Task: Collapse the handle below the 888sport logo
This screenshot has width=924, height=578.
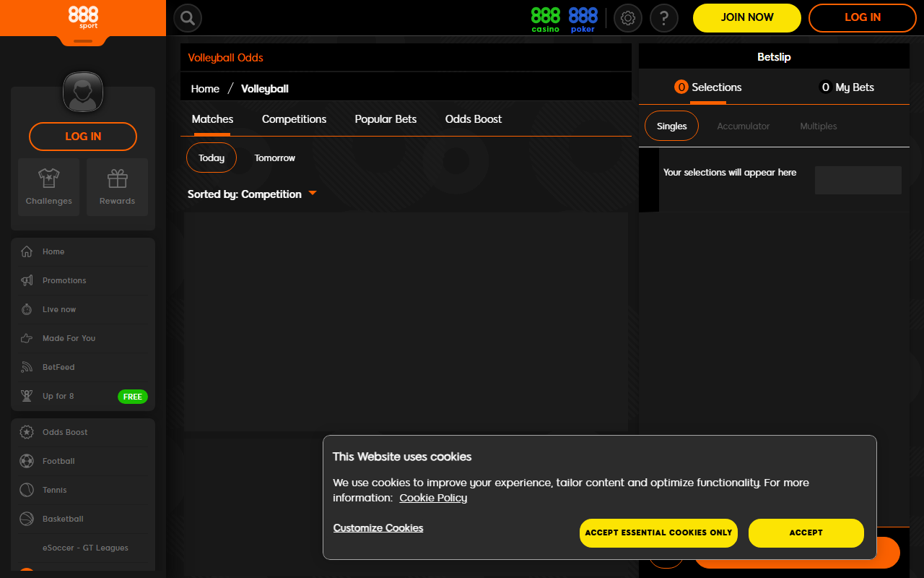Action: click(x=83, y=41)
